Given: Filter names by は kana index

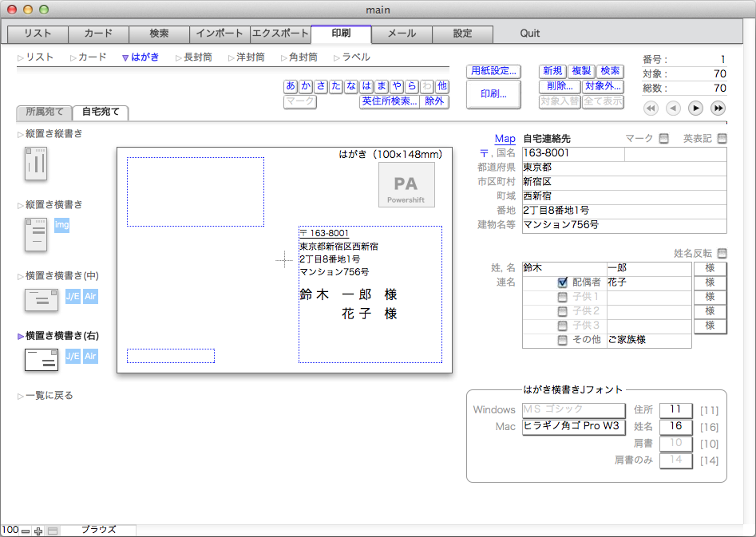Looking at the screenshot, I should point(366,86).
